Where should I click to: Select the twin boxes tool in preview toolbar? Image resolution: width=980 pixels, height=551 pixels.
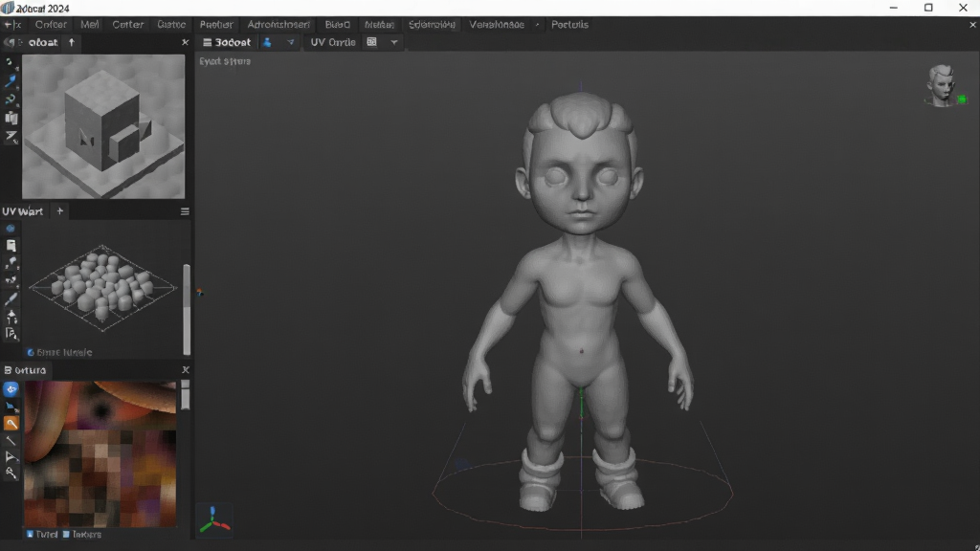coord(11,118)
